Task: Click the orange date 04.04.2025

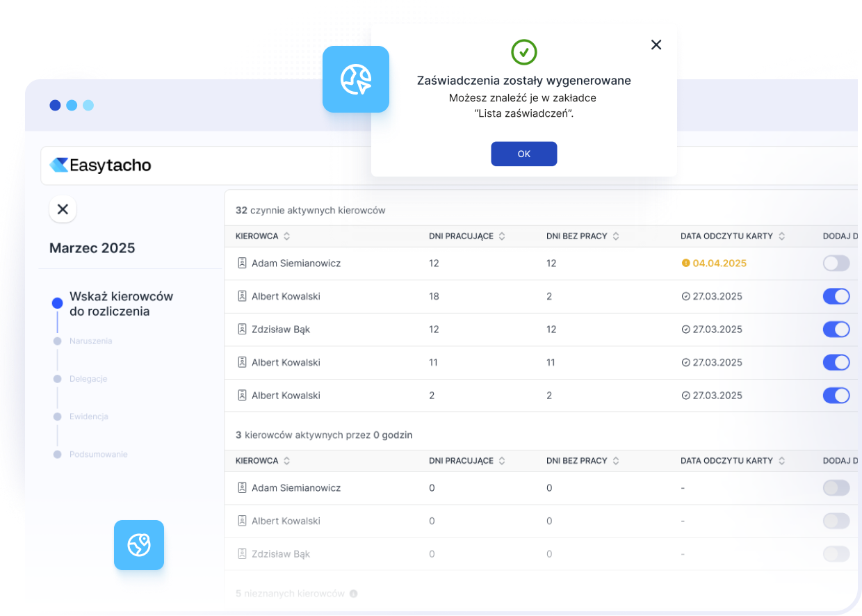Action: (x=719, y=264)
